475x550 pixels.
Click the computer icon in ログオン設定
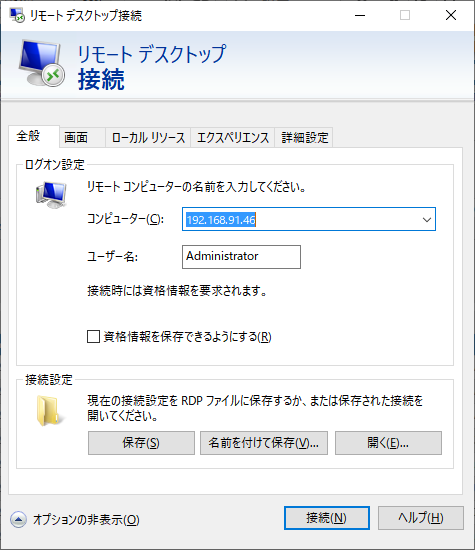[x=51, y=195]
